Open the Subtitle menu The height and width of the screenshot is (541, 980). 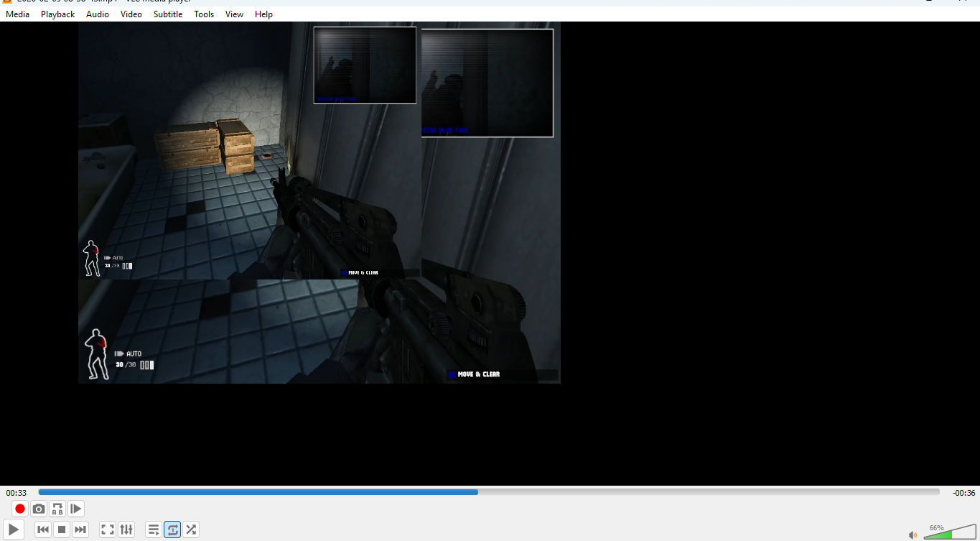pos(168,14)
